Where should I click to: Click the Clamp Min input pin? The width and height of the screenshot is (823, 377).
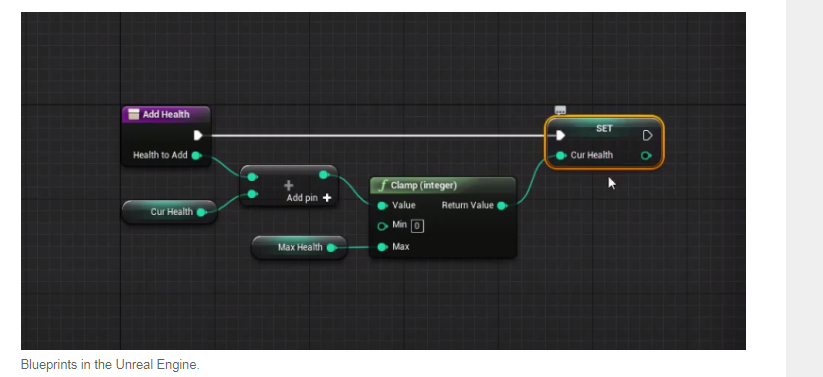(x=383, y=226)
